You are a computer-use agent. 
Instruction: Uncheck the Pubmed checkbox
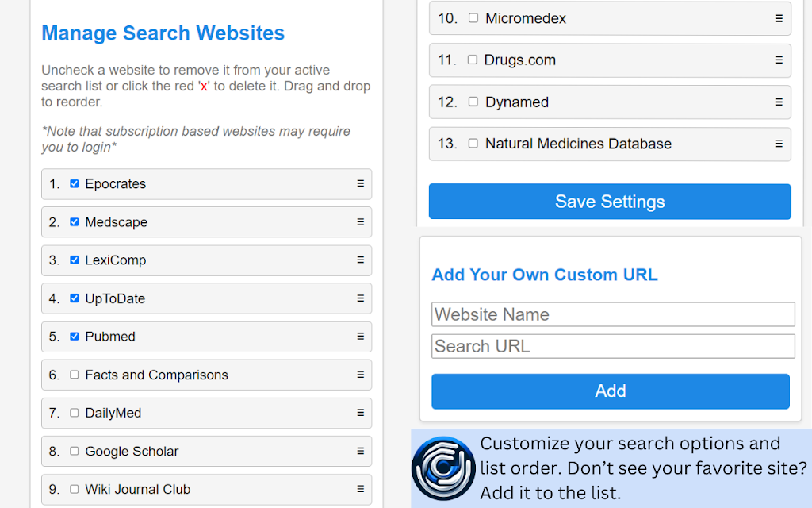point(74,337)
